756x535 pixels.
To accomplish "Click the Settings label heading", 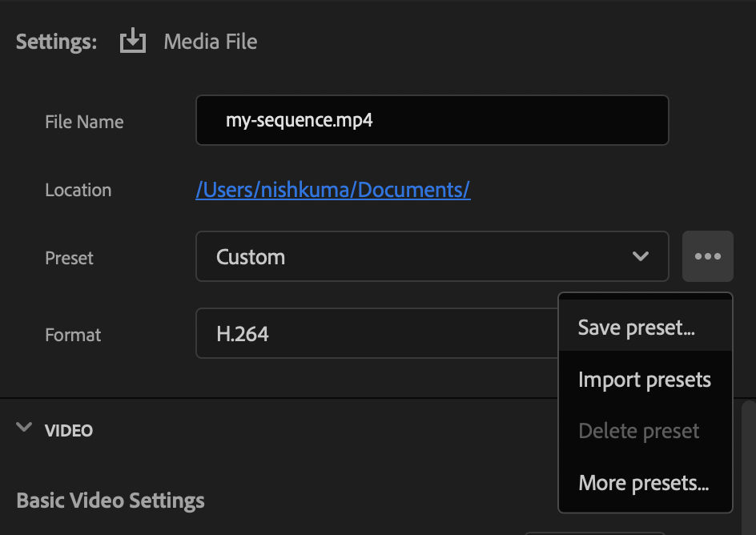I will click(55, 41).
